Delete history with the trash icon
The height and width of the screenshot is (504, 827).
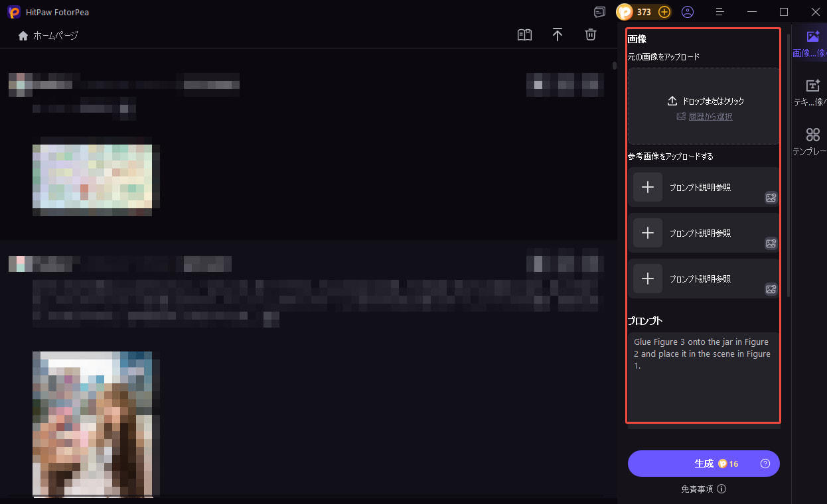coord(590,35)
